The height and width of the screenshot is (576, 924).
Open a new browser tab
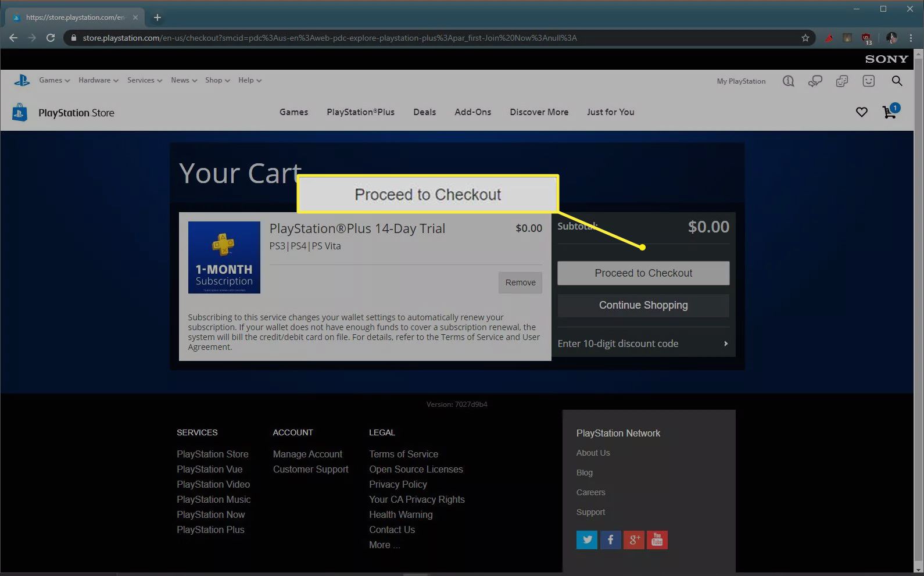(157, 17)
